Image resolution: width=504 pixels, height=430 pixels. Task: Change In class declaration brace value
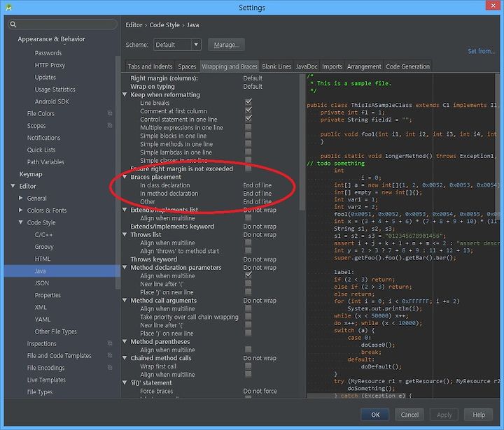coord(257,185)
